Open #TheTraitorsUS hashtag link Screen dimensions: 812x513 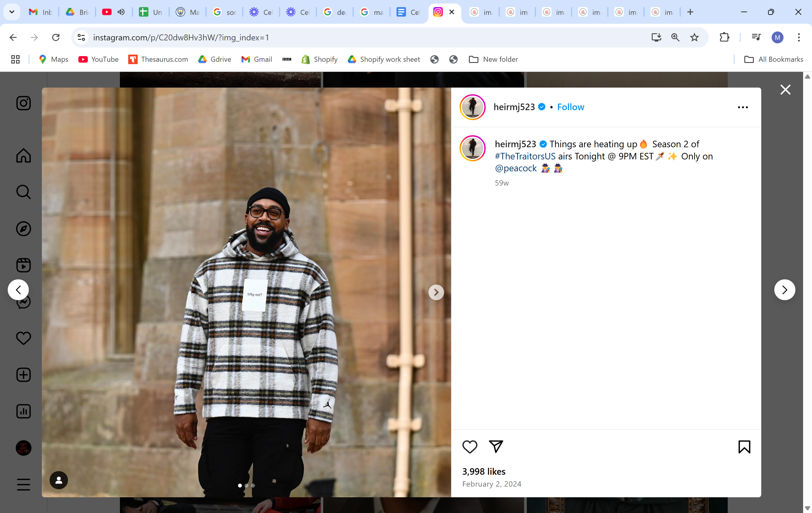coord(525,156)
